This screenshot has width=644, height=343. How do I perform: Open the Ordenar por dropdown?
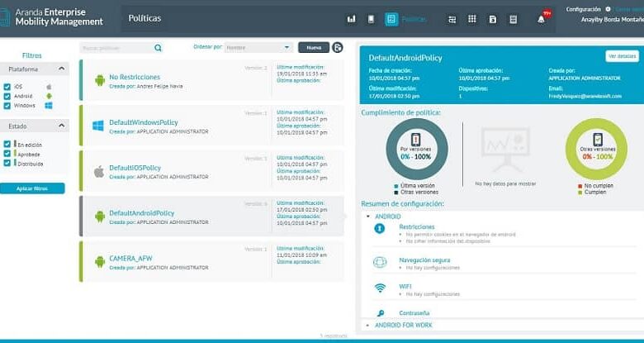[258, 48]
